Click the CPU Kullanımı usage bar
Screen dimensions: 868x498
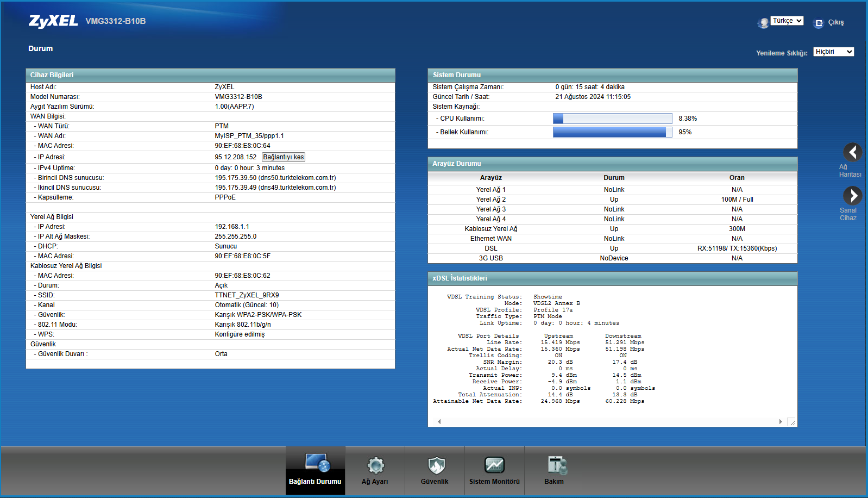(x=612, y=119)
